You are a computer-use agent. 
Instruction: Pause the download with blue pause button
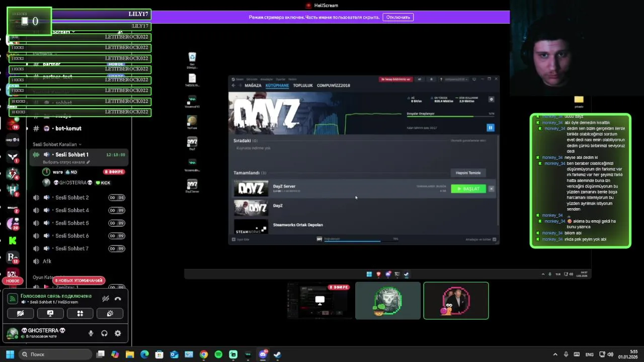click(491, 128)
